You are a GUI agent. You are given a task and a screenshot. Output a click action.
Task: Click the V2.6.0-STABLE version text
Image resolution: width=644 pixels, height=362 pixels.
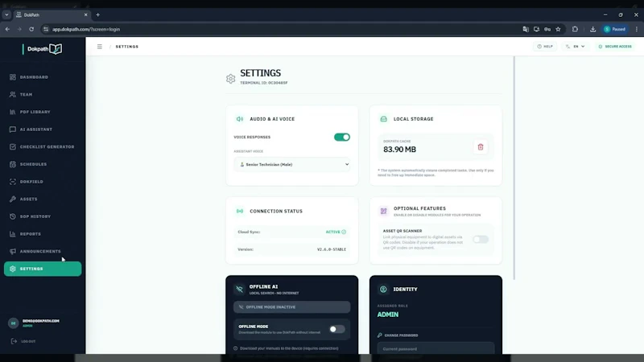pos(332,249)
